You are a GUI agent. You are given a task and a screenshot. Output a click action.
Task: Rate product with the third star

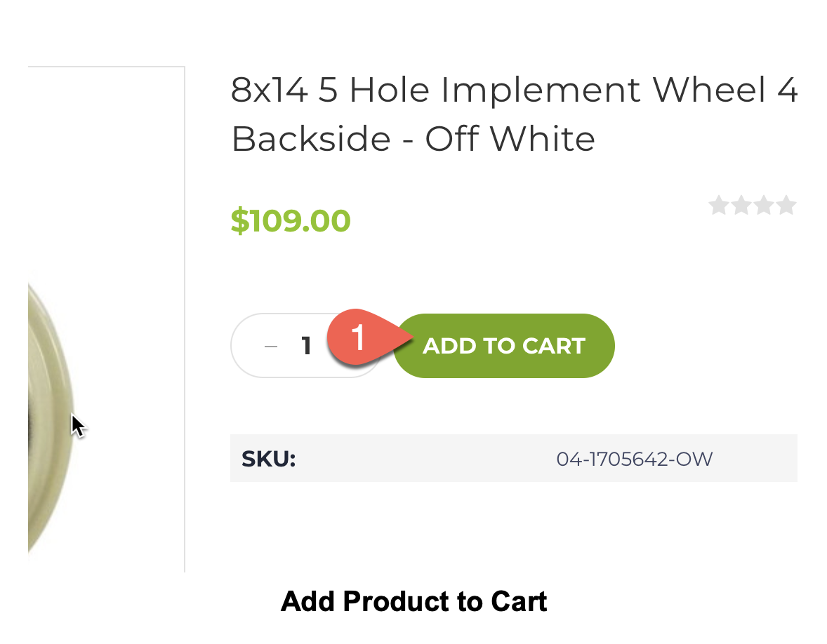click(x=764, y=205)
